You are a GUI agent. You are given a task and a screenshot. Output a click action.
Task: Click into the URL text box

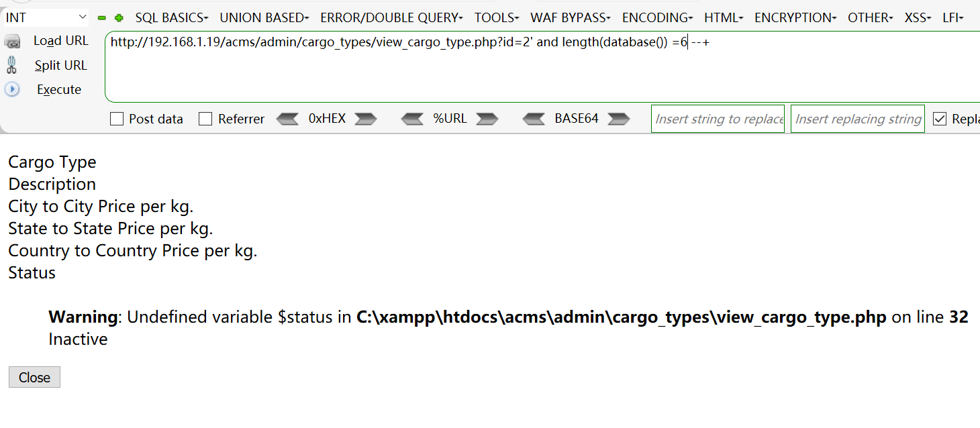coord(542,67)
